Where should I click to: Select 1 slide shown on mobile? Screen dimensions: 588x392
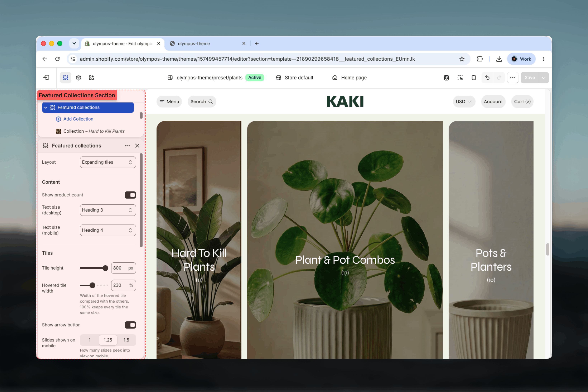[x=90, y=340]
